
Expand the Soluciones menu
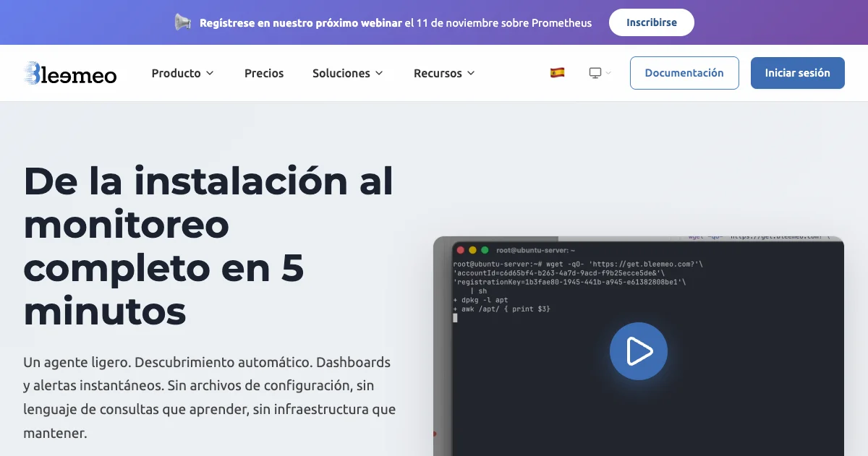click(348, 73)
